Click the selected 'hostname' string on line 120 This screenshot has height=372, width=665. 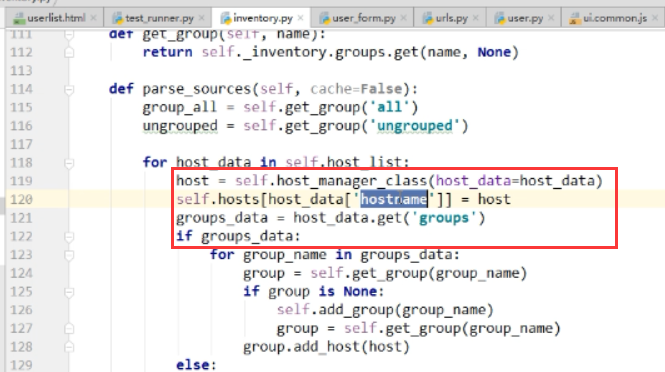click(x=394, y=199)
